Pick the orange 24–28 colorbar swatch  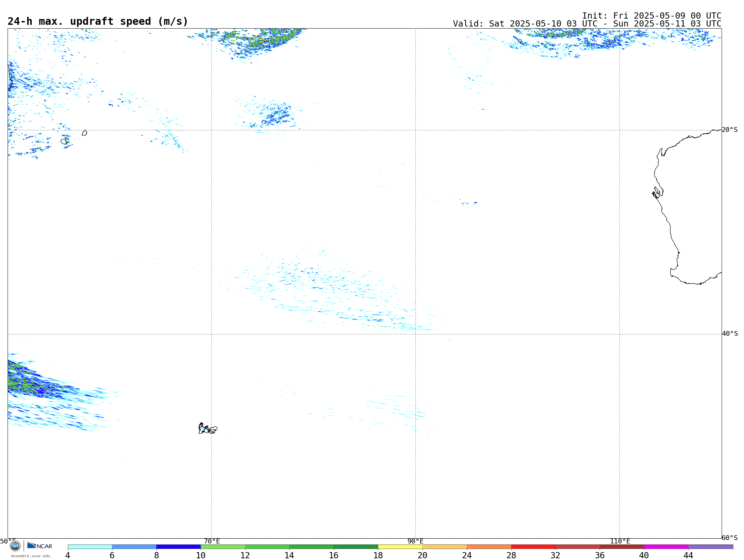[x=489, y=547]
